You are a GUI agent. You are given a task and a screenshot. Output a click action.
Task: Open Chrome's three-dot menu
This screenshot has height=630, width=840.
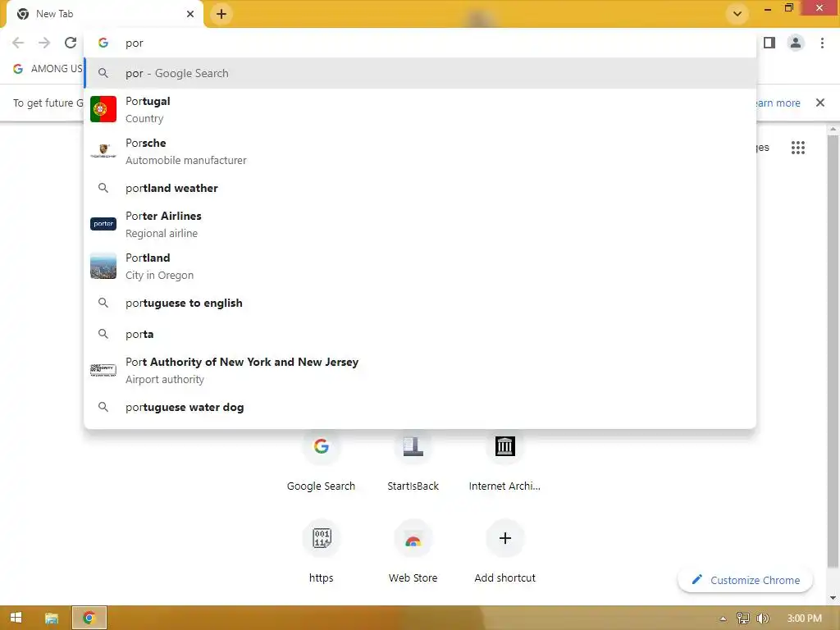(x=822, y=43)
